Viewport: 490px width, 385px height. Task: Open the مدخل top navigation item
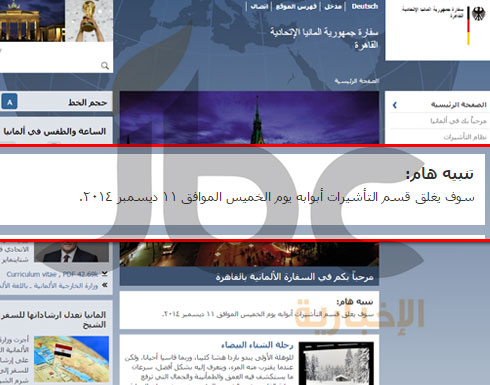[x=333, y=6]
